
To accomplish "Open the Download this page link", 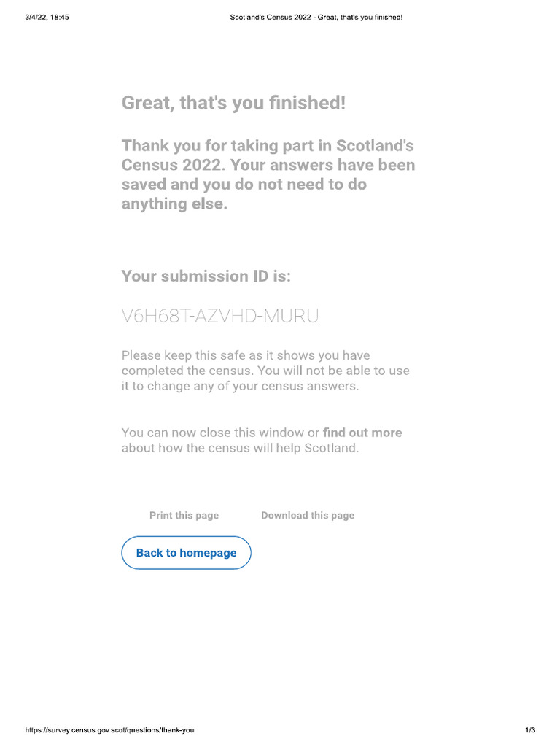I will [308, 515].
